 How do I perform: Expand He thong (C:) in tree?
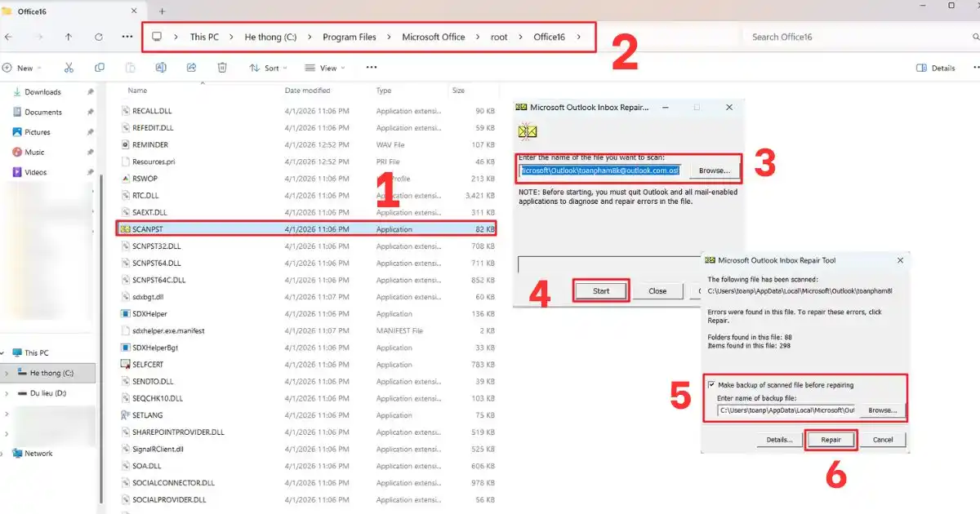pyautogui.click(x=7, y=373)
